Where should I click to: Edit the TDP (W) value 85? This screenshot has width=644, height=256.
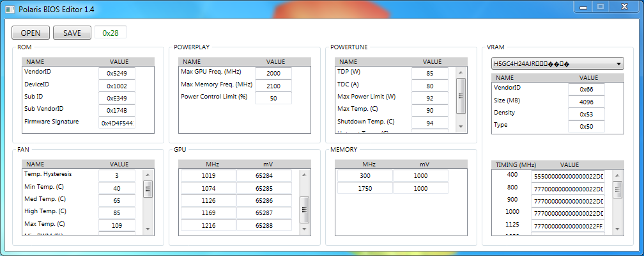click(429, 74)
